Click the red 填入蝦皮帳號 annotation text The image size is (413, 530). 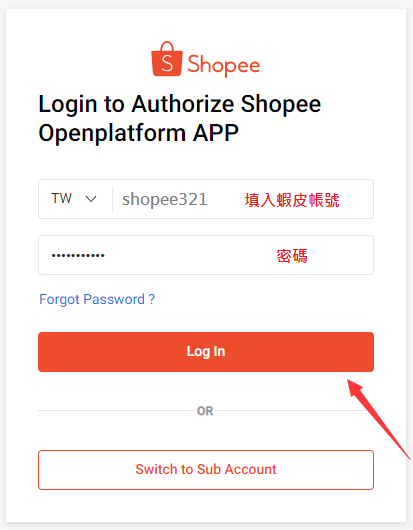tap(292, 200)
